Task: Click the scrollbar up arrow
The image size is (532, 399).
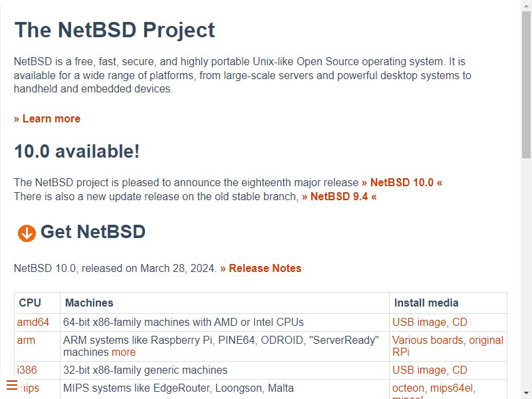Action: pos(526,6)
